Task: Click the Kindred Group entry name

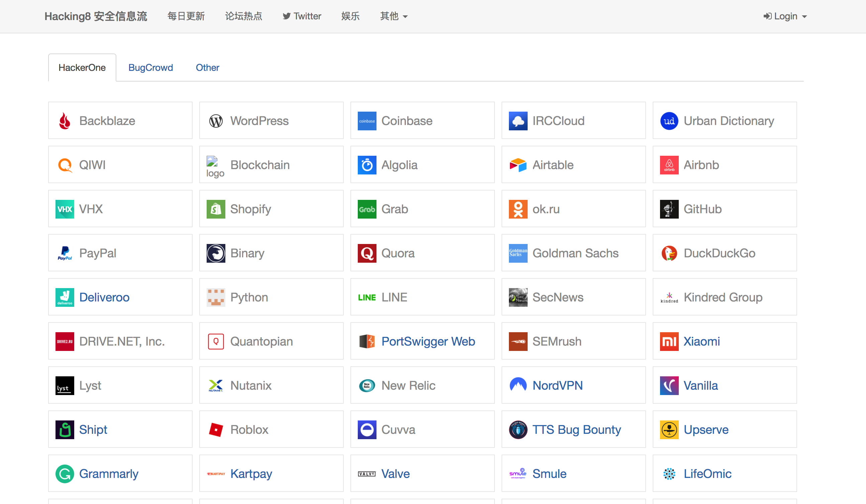Action: point(723,297)
